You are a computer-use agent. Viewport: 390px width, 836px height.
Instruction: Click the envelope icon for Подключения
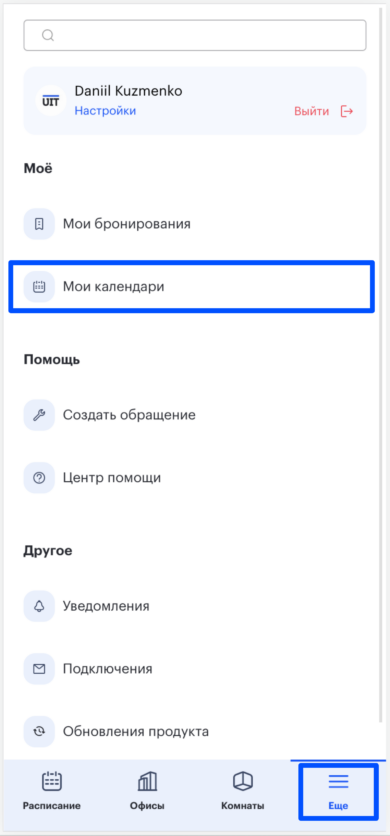tap(39, 669)
